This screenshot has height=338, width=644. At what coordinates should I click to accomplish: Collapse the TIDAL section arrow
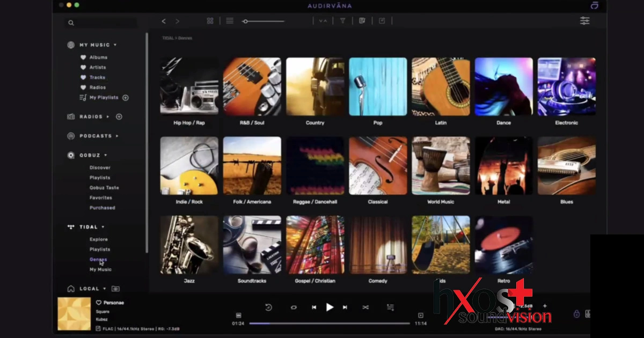click(103, 227)
